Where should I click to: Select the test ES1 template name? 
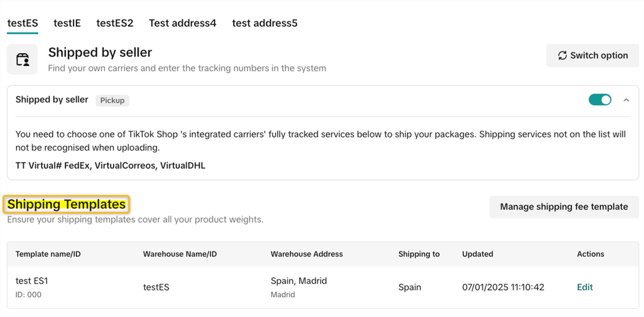point(32,281)
